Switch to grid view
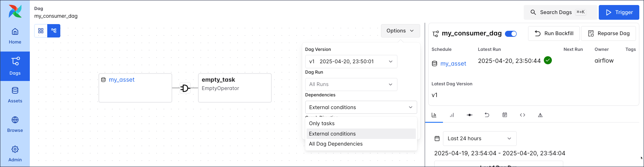The height and width of the screenshot is (167, 644). click(41, 31)
